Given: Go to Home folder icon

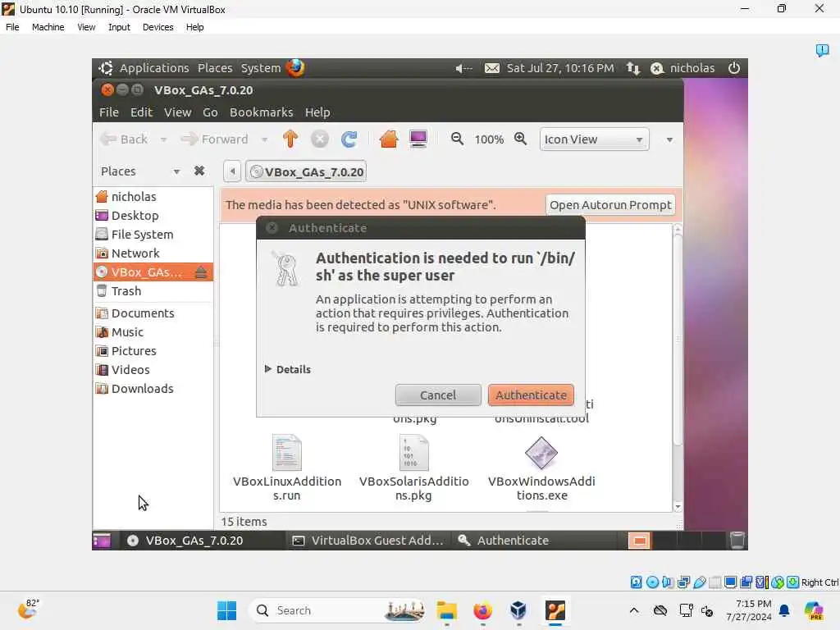Looking at the screenshot, I should (388, 139).
